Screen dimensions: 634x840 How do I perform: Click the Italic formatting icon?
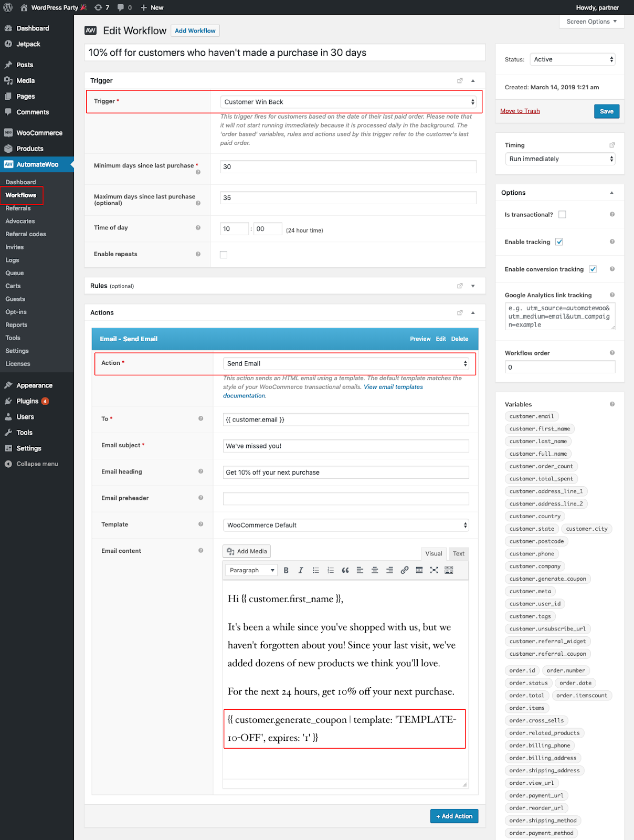coord(301,570)
